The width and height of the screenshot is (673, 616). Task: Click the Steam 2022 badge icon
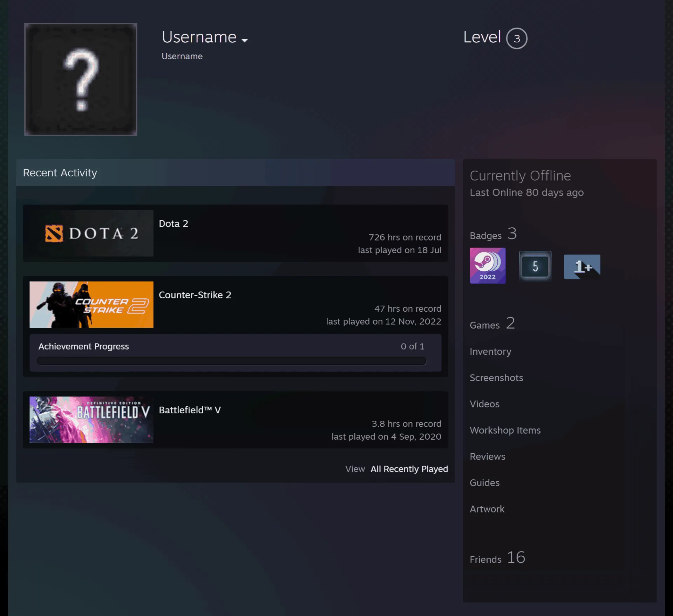coord(488,266)
